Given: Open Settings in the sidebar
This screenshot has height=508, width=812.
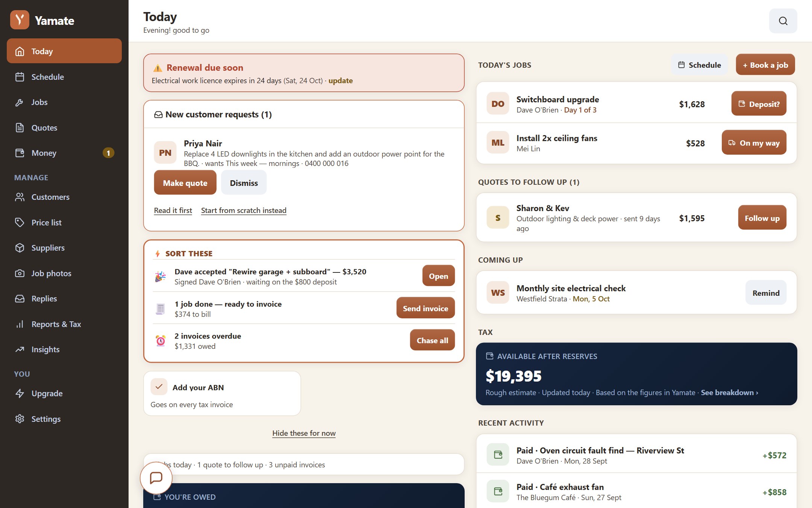Looking at the screenshot, I should (x=64, y=419).
